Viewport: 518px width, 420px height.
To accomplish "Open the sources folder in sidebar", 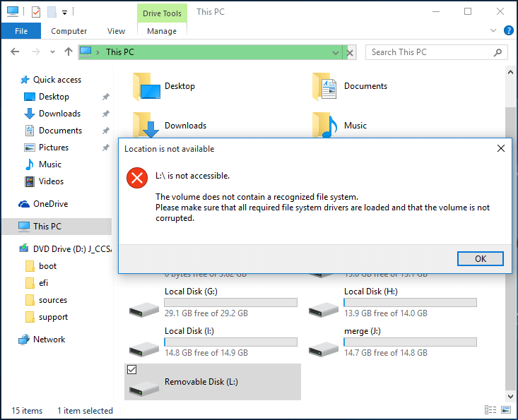I will pyautogui.click(x=52, y=300).
